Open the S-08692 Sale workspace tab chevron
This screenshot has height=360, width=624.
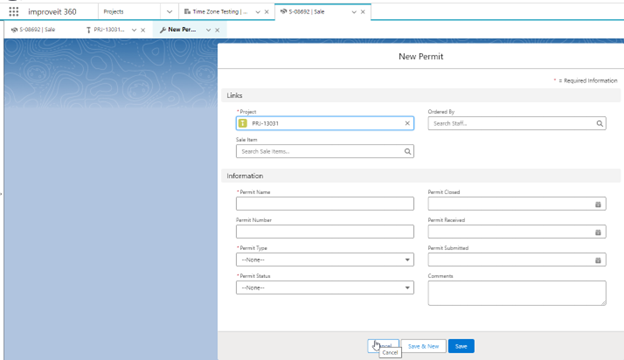354,12
